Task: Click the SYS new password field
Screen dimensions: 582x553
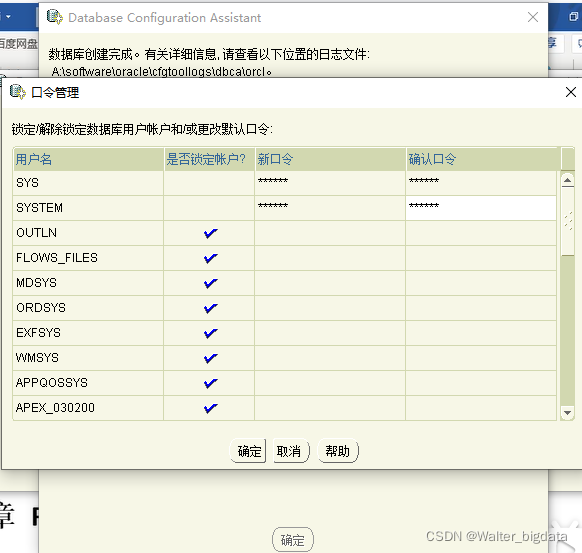Action: 330,183
